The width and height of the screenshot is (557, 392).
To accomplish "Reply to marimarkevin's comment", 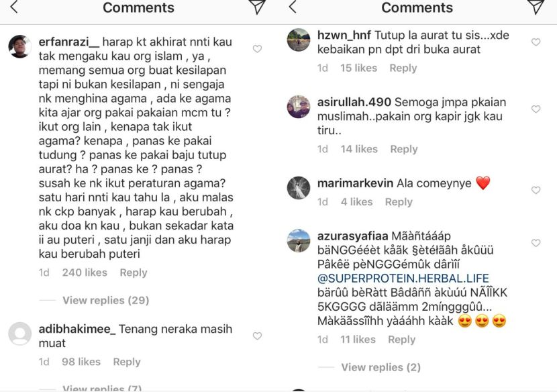I will click(x=399, y=202).
